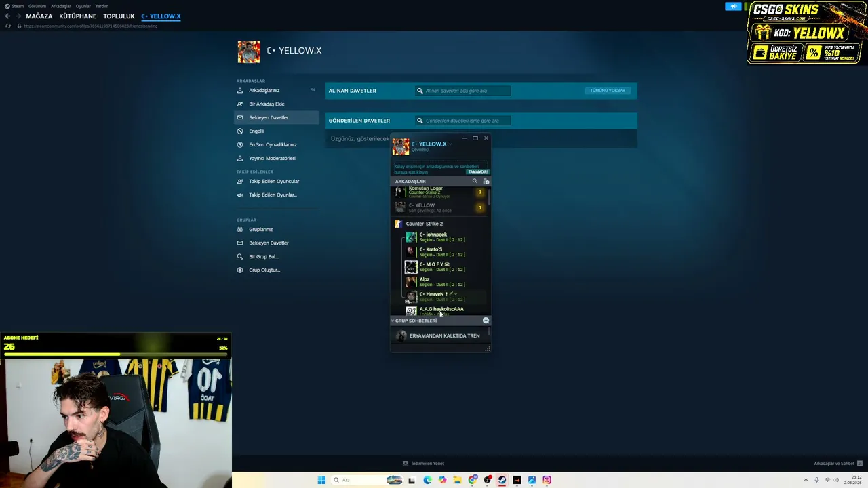Open Instagram from the taskbar
868x488 pixels.
547,480
